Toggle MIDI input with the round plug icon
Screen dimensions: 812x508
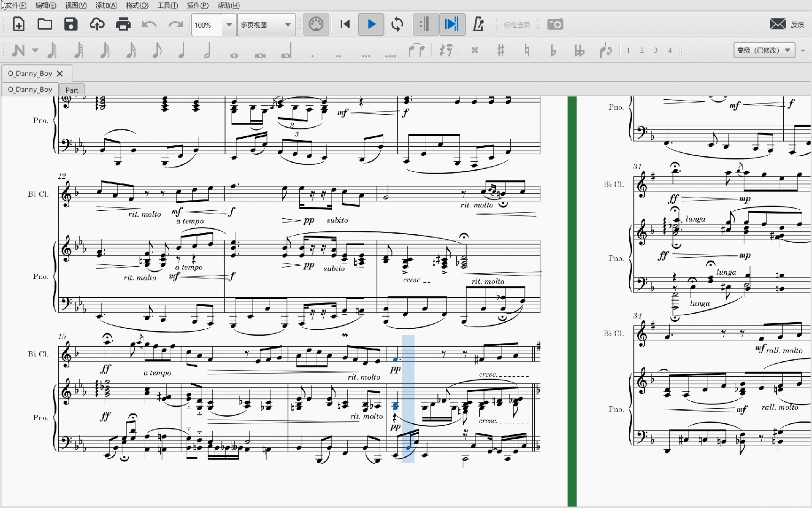(316, 24)
